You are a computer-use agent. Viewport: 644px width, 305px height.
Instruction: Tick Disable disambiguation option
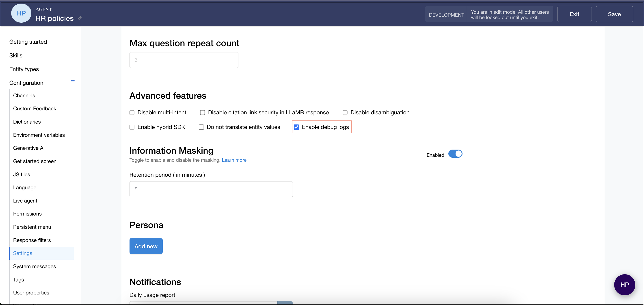(345, 113)
